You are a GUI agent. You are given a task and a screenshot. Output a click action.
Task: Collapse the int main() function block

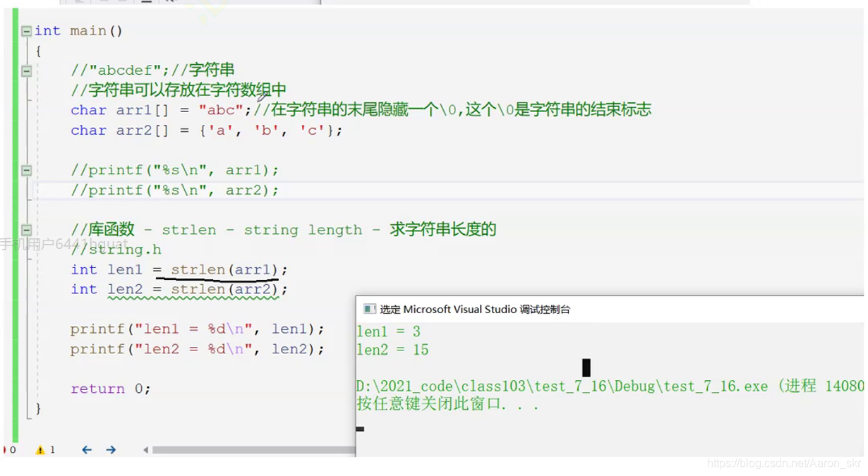coord(26,31)
